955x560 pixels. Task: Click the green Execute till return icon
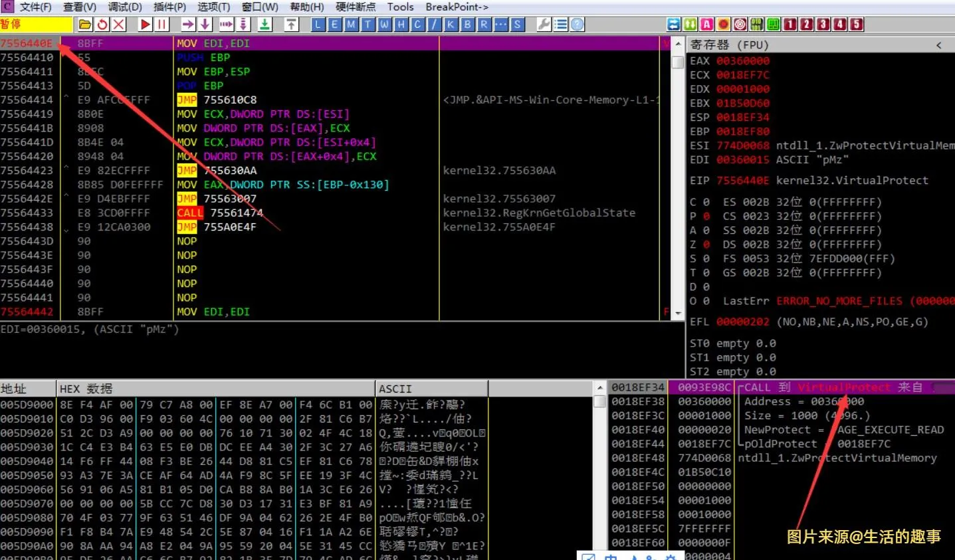click(265, 25)
